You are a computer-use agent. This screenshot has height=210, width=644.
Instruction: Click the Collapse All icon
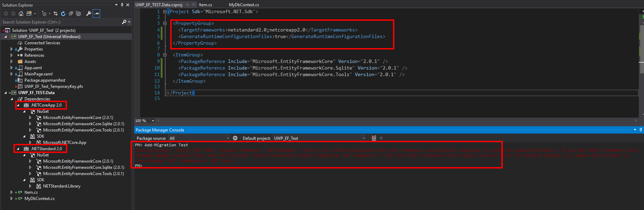click(x=71, y=13)
